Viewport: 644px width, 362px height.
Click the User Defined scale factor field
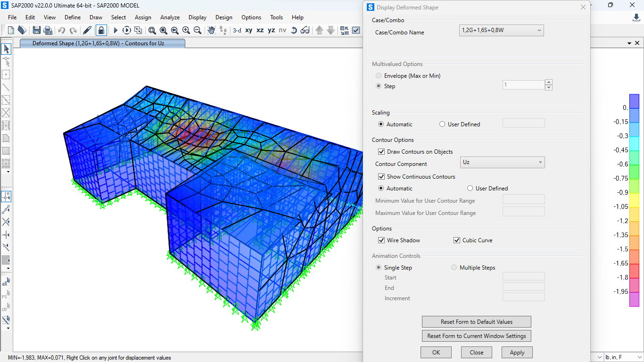click(523, 123)
